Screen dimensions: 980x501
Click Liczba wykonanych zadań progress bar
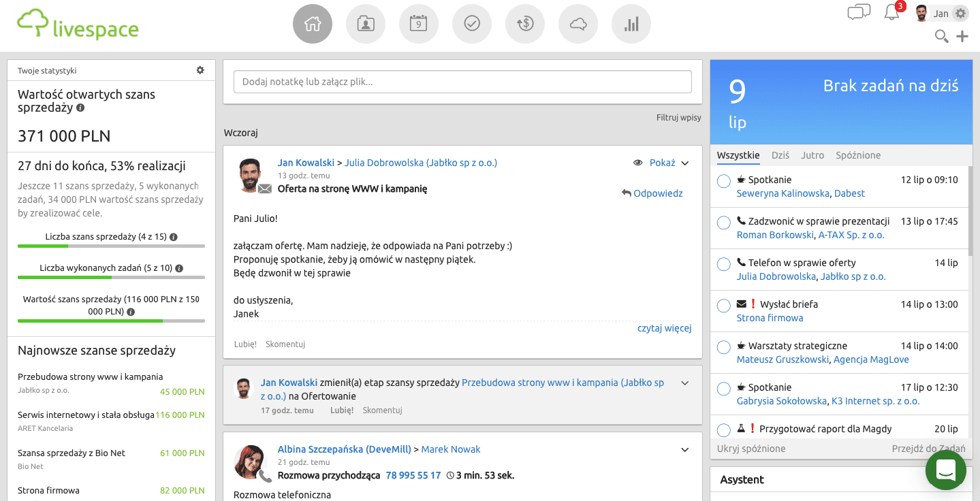click(x=111, y=277)
